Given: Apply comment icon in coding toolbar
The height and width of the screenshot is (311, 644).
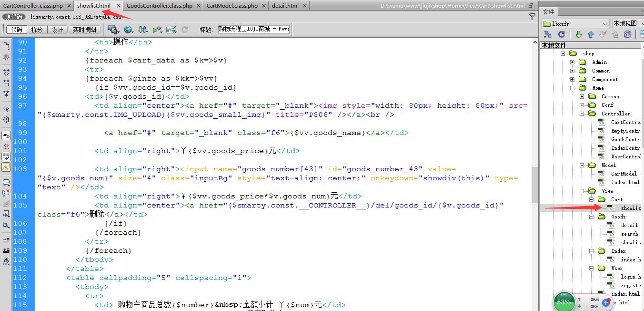Looking at the screenshot, I should click(6, 182).
